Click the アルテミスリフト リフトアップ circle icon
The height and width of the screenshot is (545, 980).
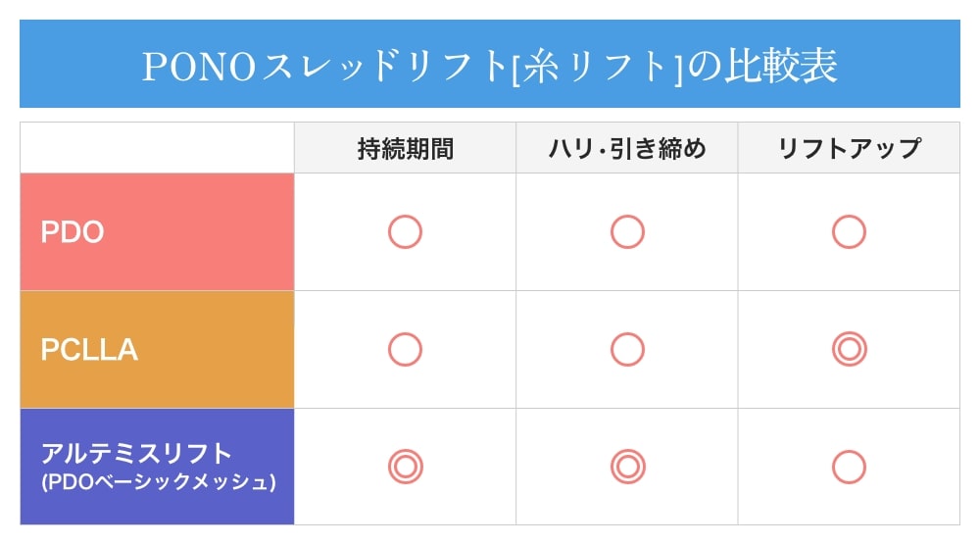pos(849,468)
